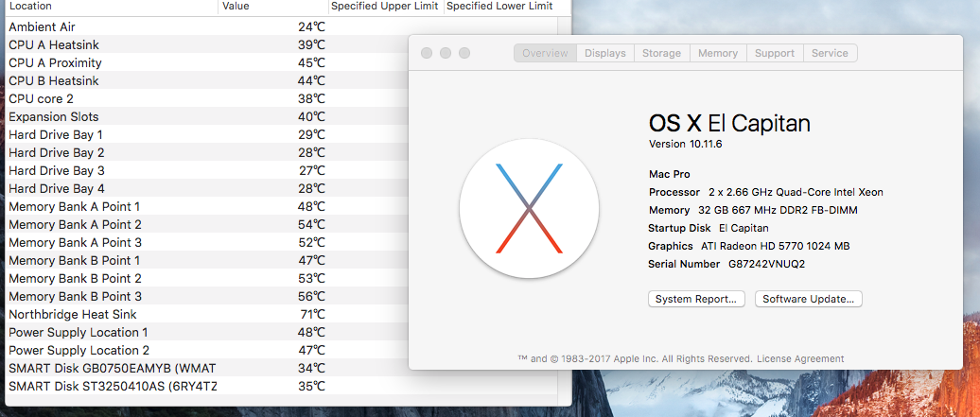The width and height of the screenshot is (980, 417).
Task: Select the Northbridge Heat Sink row
Action: click(x=207, y=315)
